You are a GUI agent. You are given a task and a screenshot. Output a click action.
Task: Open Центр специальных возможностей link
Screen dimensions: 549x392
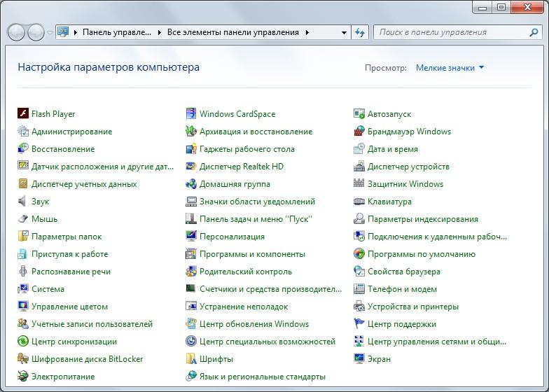coord(267,342)
